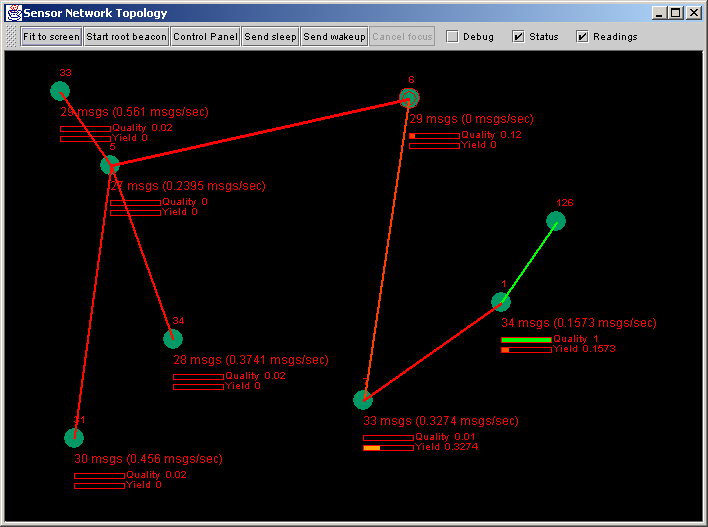Click the green Quality bar of node 1
708x527 pixels.
tap(526, 340)
